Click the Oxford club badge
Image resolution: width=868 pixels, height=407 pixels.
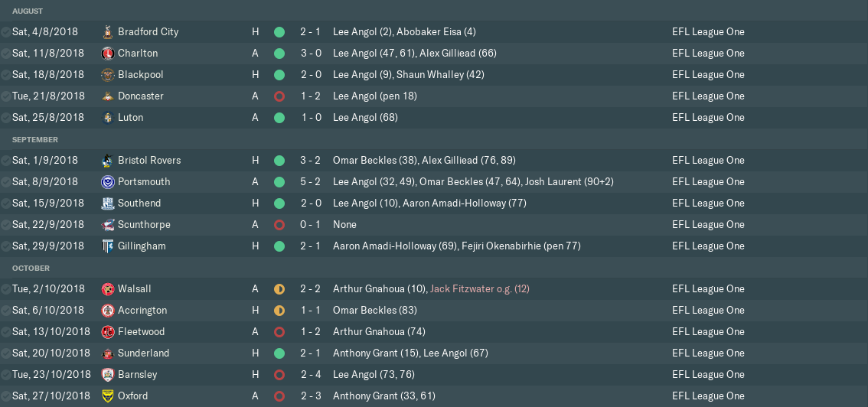tap(108, 396)
